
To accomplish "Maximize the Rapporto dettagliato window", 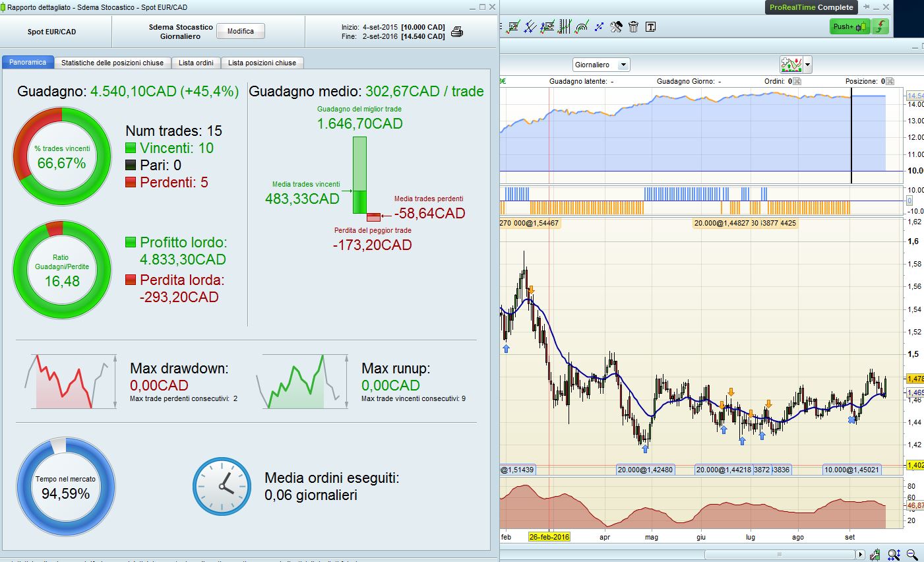I will pyautogui.click(x=482, y=7).
